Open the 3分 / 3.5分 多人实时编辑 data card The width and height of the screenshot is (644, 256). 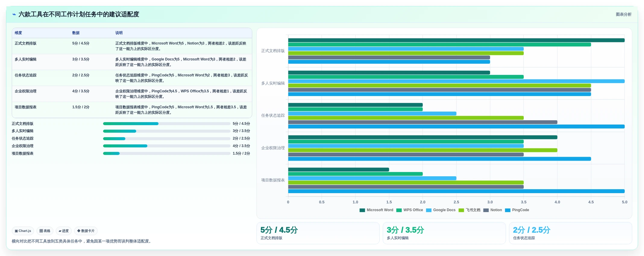click(444, 233)
